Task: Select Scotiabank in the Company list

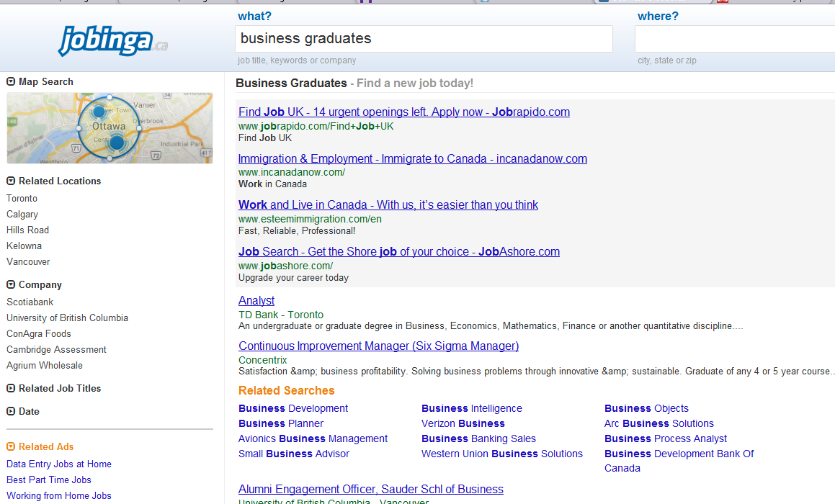Action: [x=30, y=302]
